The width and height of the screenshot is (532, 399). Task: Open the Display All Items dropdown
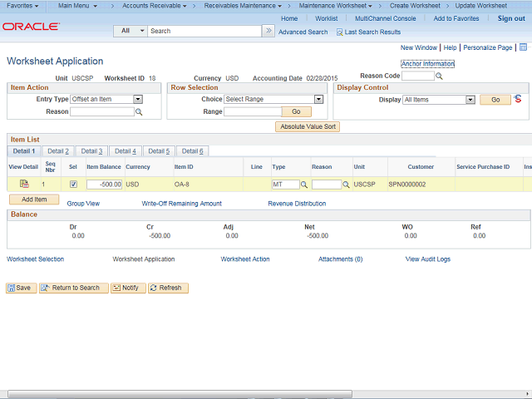coord(470,100)
